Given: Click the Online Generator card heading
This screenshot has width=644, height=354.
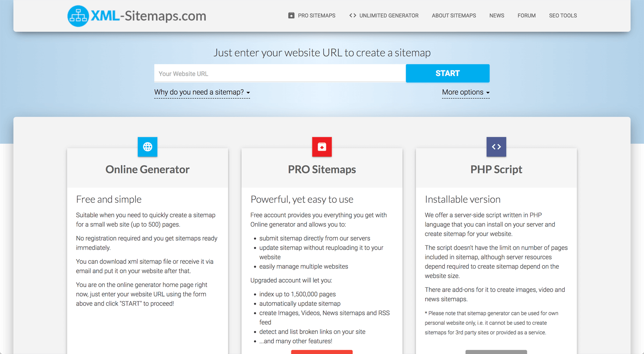Looking at the screenshot, I should click(147, 169).
